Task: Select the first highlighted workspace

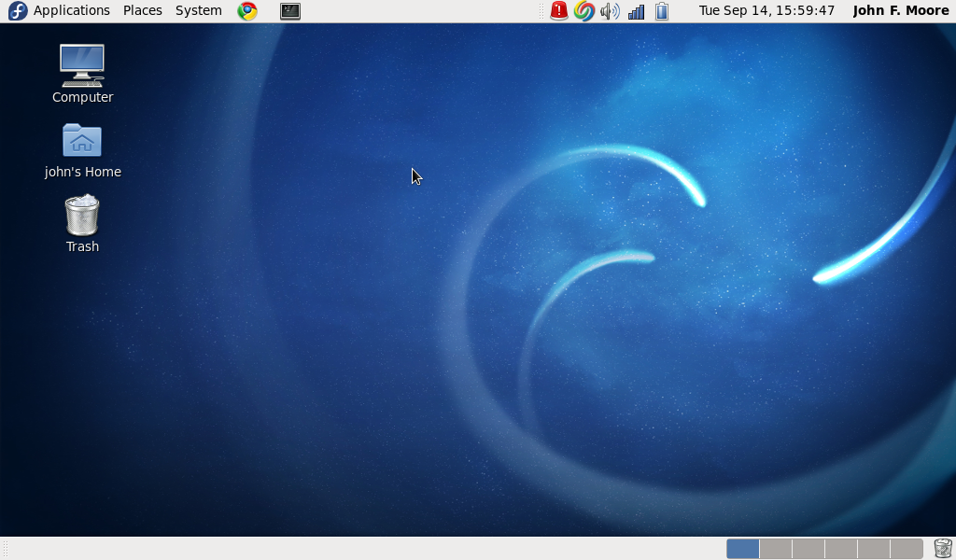Action: (743, 549)
